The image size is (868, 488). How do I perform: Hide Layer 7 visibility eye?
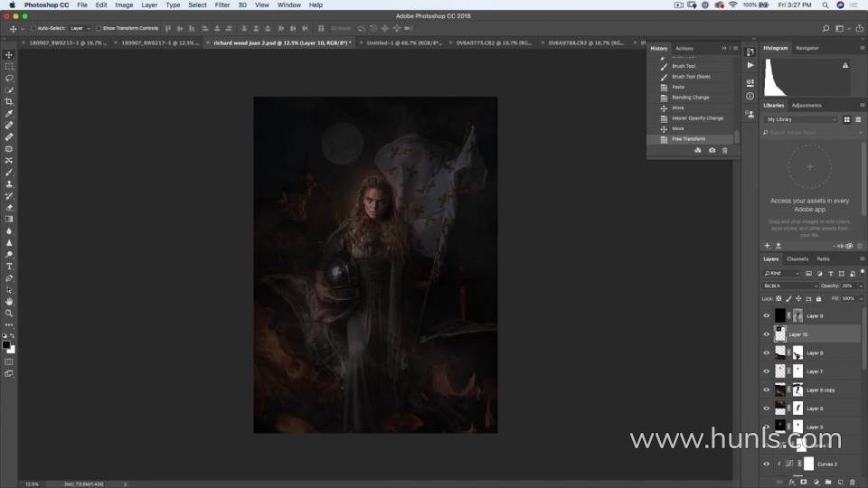(x=767, y=371)
